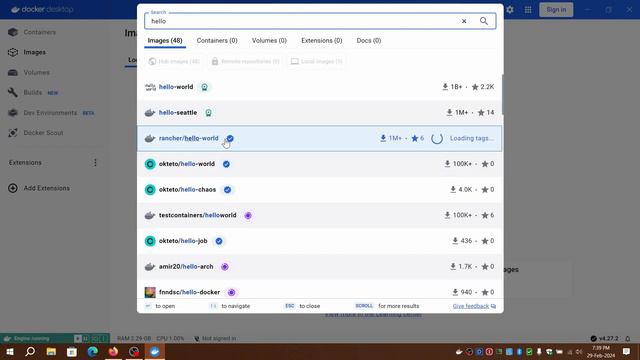Open the Give feedback link

click(x=474, y=306)
